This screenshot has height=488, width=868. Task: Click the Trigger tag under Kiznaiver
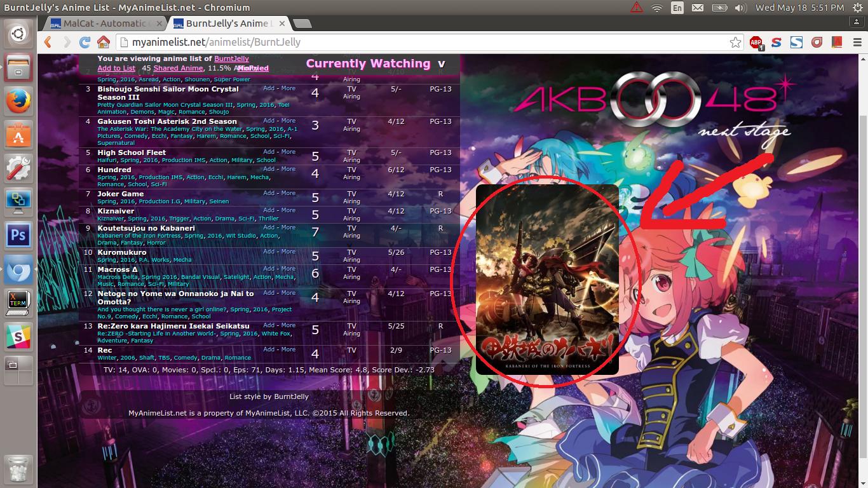tap(179, 219)
